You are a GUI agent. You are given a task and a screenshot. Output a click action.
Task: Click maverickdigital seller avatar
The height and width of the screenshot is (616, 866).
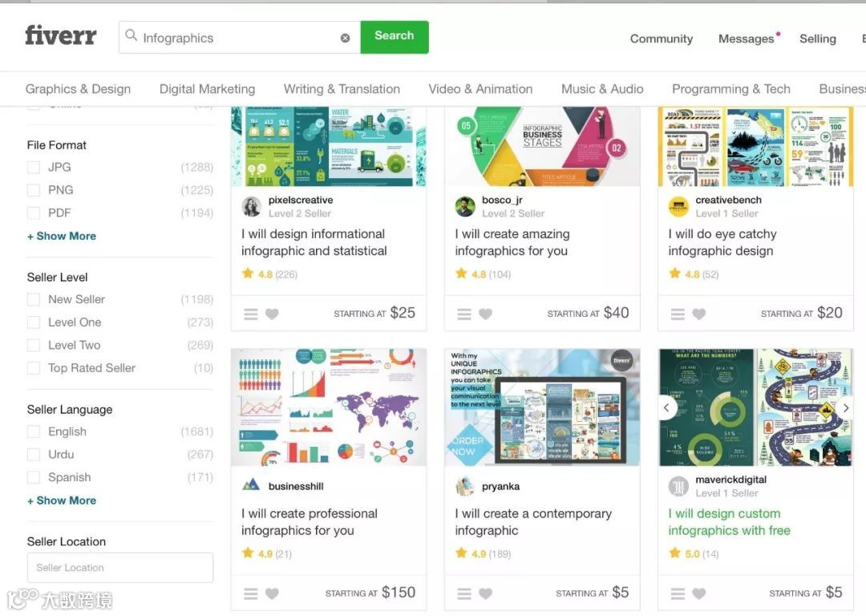pyautogui.click(x=678, y=486)
